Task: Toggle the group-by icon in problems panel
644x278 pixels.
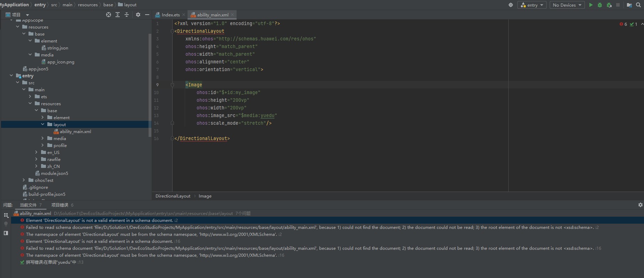Action: [6, 215]
